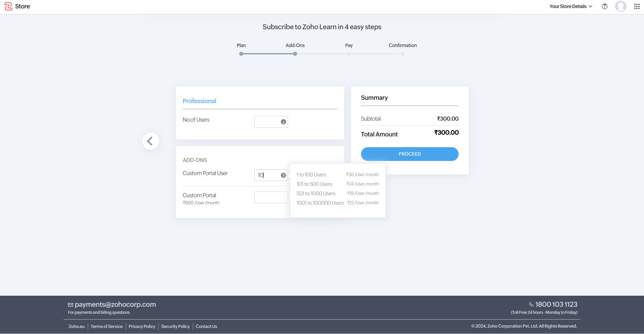Click the ADD-ONS section heading
This screenshot has width=644, height=334.
tap(195, 160)
